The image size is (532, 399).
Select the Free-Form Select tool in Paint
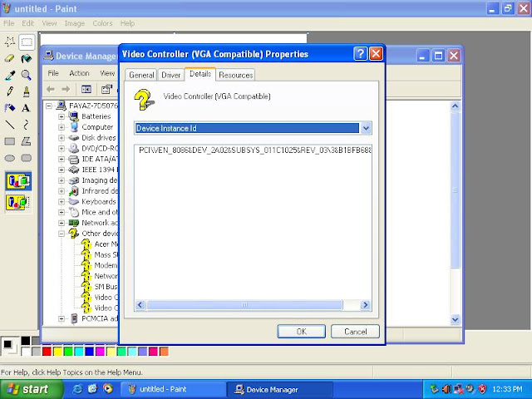(9, 42)
